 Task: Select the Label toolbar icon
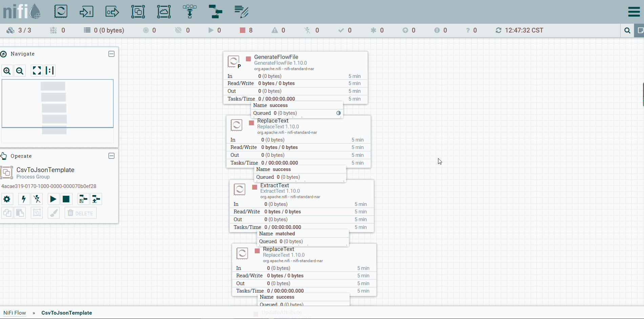click(241, 12)
